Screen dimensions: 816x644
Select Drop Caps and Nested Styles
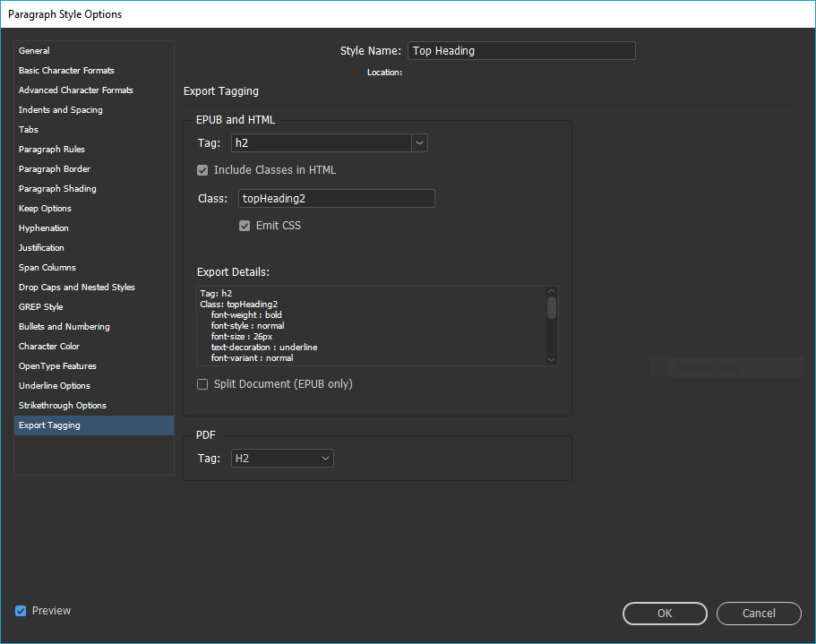[76, 287]
